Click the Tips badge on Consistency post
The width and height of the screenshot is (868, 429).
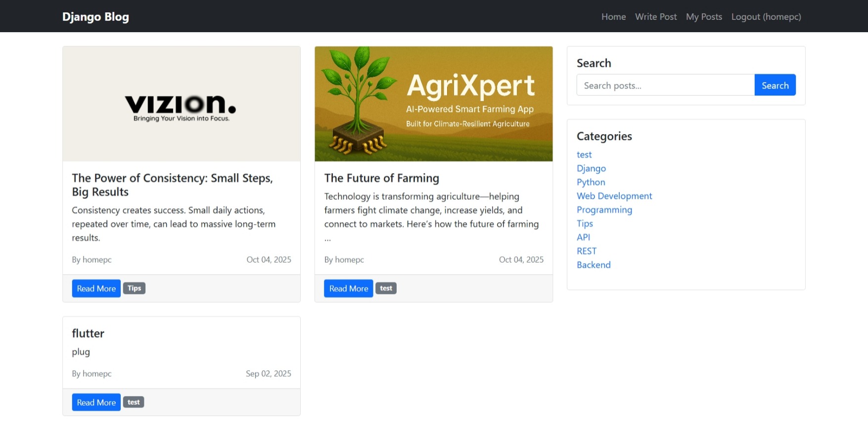point(134,288)
